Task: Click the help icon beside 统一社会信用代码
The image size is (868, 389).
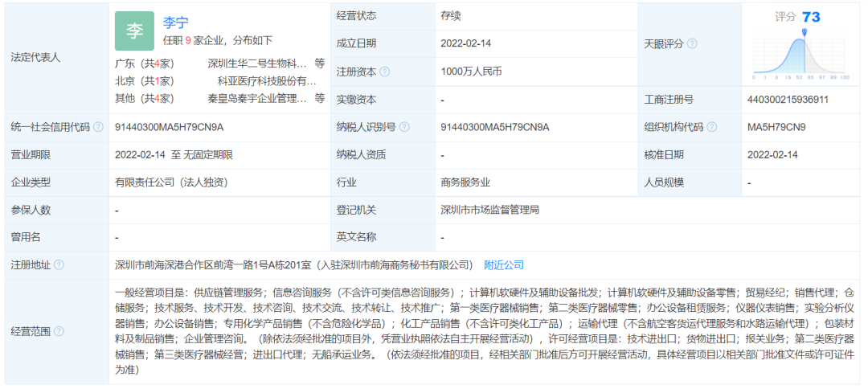Action: pos(98,127)
